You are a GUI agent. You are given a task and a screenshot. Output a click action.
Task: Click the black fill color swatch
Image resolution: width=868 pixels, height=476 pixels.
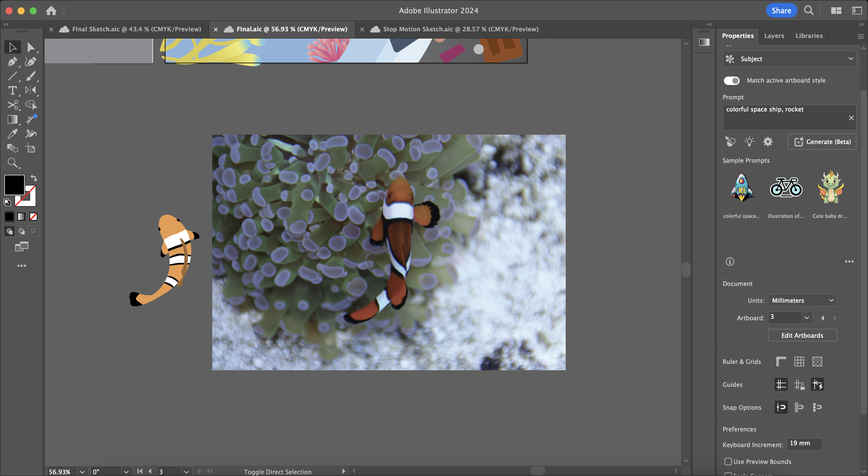click(14, 184)
